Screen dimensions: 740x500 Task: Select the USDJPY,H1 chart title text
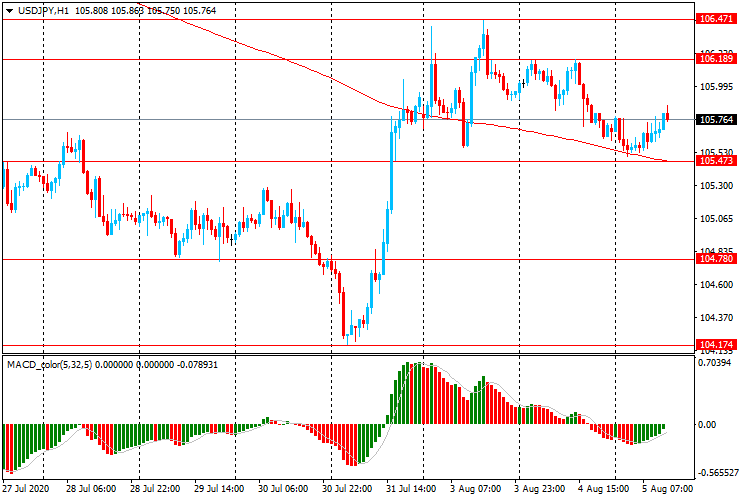(x=43, y=10)
